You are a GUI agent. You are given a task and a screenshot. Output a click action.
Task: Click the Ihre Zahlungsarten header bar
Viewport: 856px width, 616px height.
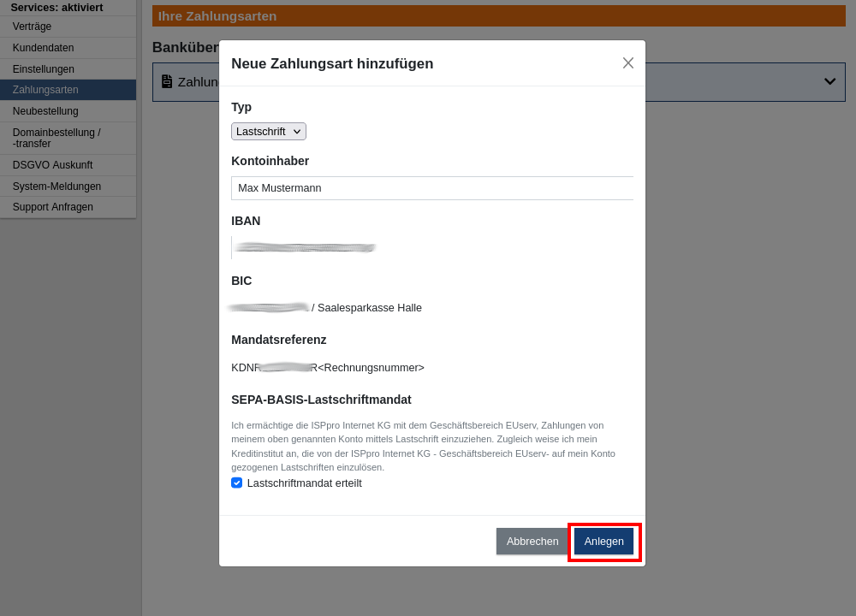coord(498,16)
